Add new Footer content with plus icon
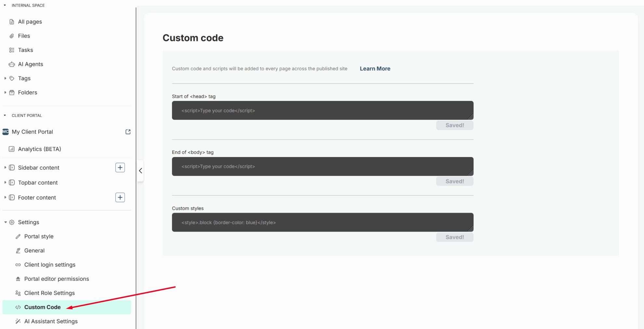Image resolution: width=644 pixels, height=329 pixels. coord(120,197)
